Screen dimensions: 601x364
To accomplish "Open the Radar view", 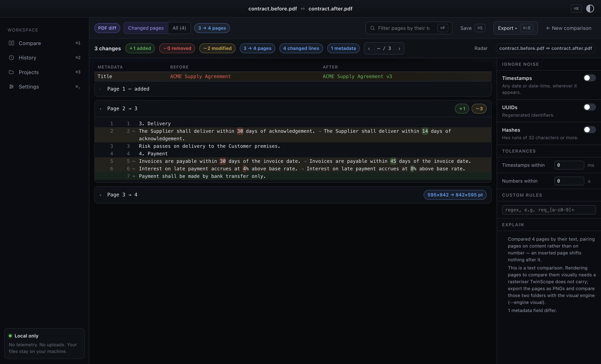I will (481, 48).
